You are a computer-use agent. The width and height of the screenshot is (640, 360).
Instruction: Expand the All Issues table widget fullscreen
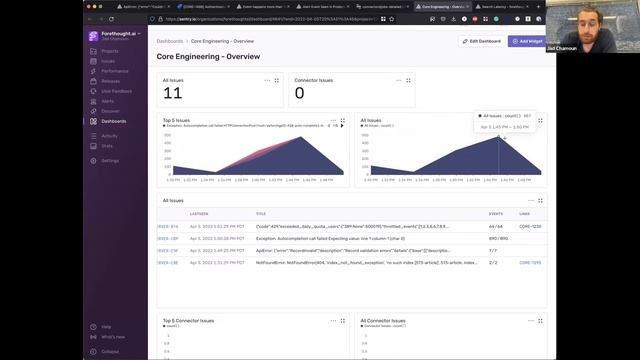[540, 200]
